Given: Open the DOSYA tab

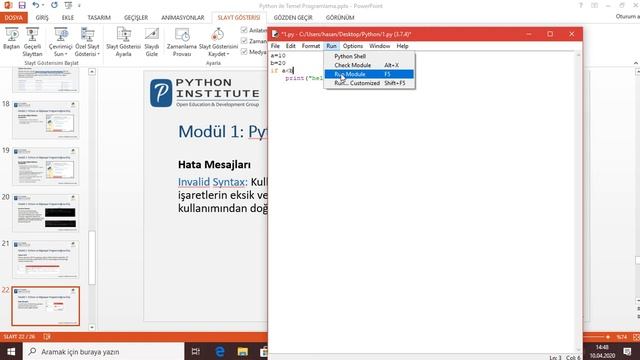Looking at the screenshot, I should [x=13, y=18].
